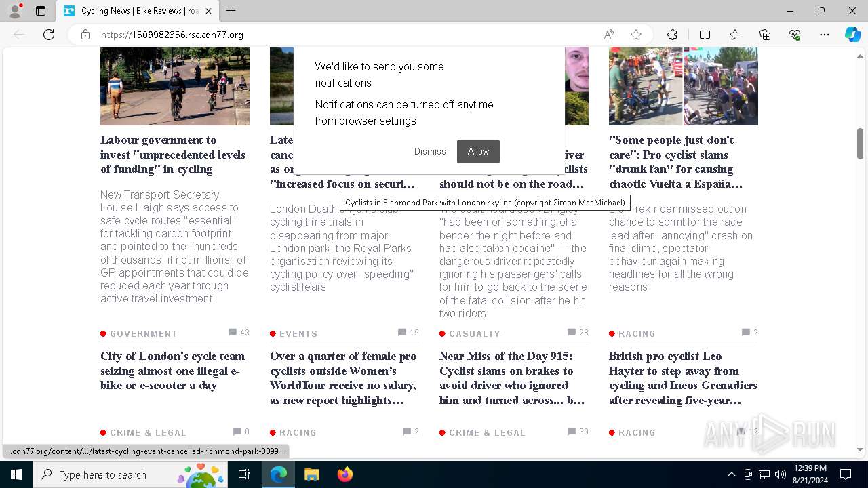Dismiss the notifications prompt
This screenshot has height=488, width=868.
[430, 151]
